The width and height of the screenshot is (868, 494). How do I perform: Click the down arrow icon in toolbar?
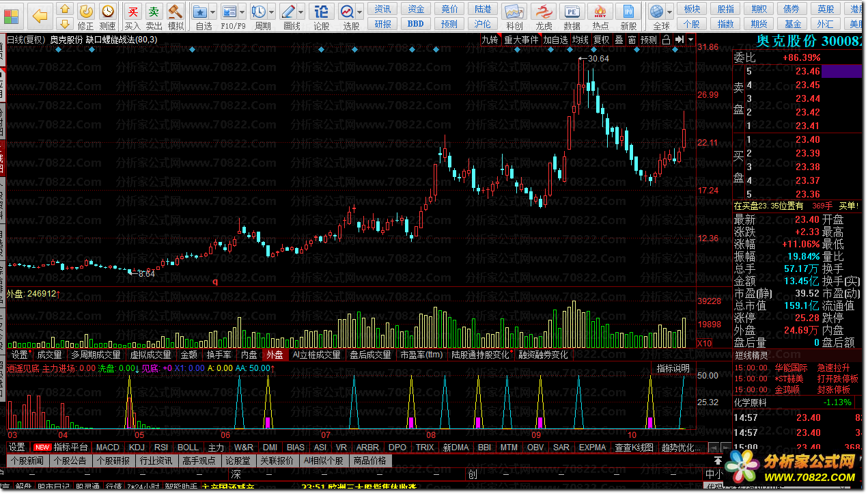65,25
